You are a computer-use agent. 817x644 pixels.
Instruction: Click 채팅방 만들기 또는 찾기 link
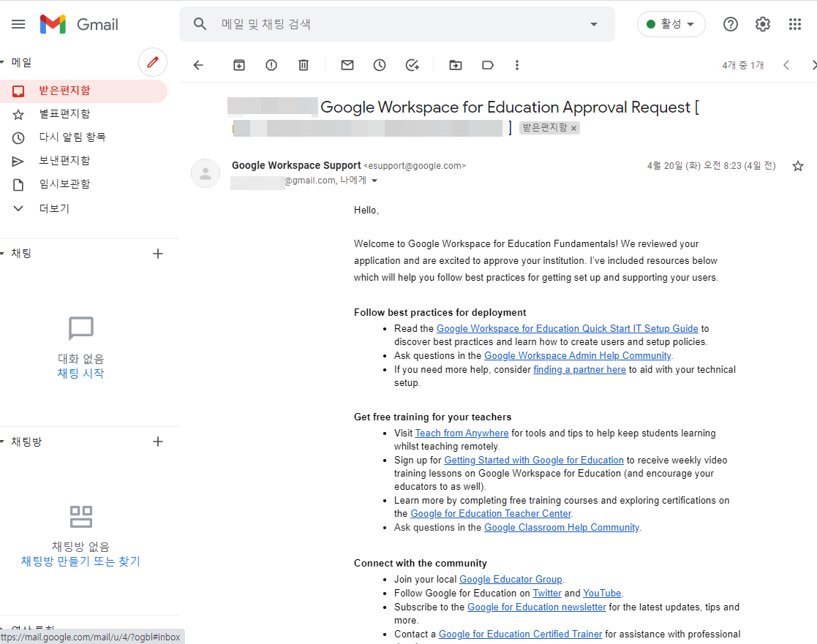click(80, 561)
